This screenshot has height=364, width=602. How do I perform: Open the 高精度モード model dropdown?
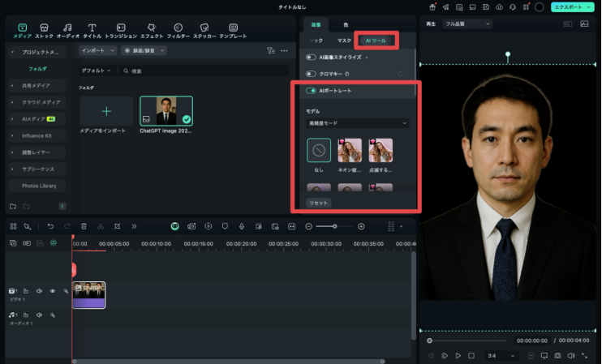[x=357, y=123]
